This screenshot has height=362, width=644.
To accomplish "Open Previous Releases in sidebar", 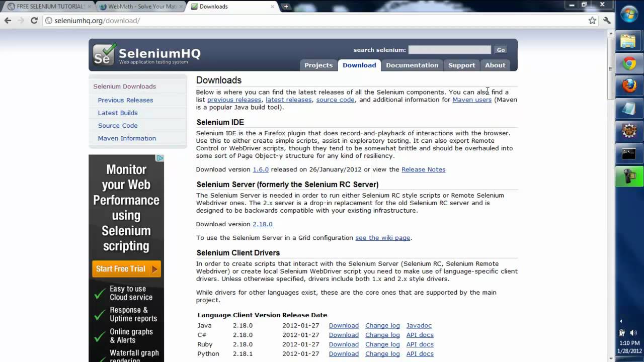I will tap(125, 100).
